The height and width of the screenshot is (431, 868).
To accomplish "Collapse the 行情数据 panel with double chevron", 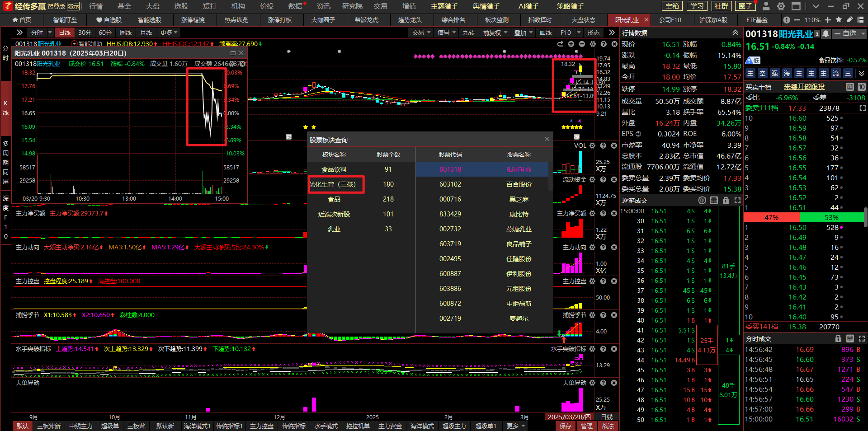I will click(736, 33).
